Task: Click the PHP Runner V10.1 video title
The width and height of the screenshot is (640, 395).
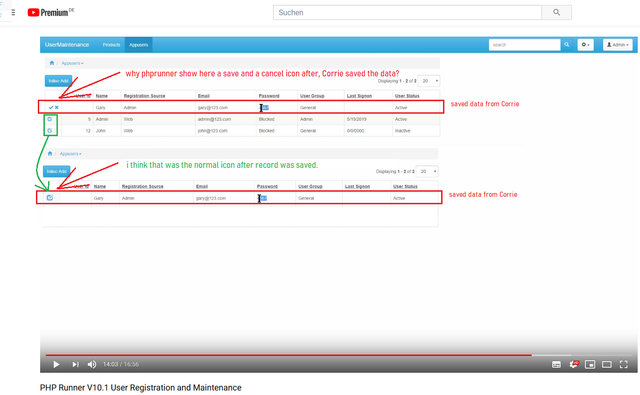Action: 141,388
